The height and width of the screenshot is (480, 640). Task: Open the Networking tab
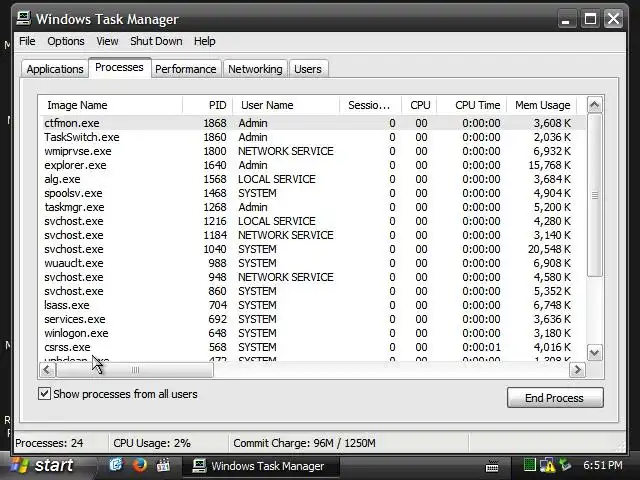pyautogui.click(x=255, y=69)
